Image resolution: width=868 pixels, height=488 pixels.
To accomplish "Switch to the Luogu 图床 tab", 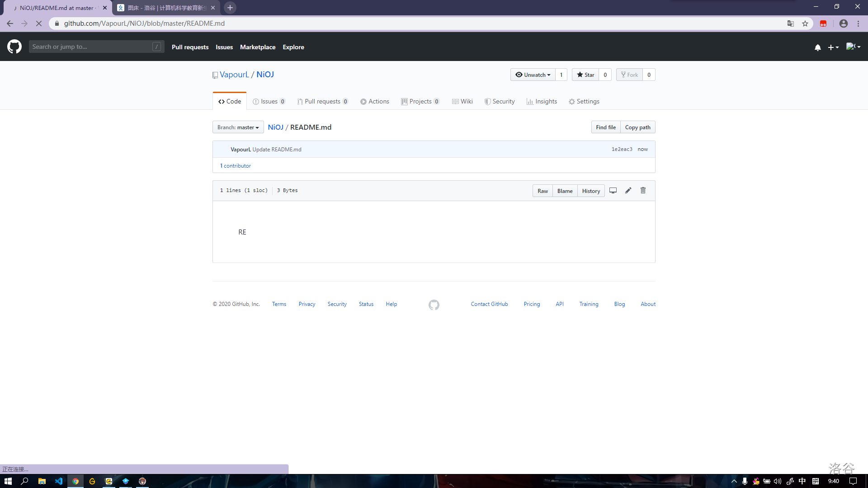I will (166, 8).
